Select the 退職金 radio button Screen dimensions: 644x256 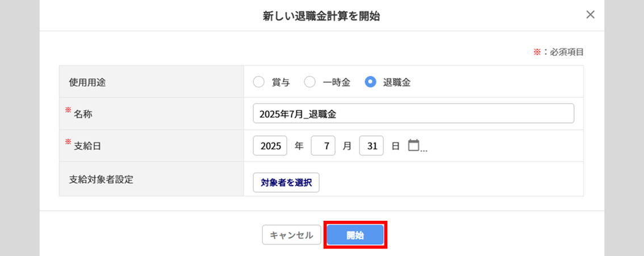pos(370,82)
